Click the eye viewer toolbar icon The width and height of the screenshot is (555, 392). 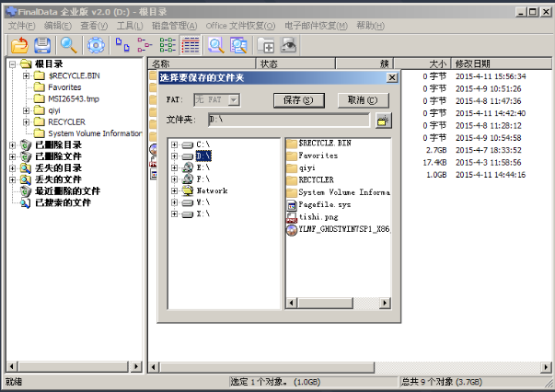288,45
